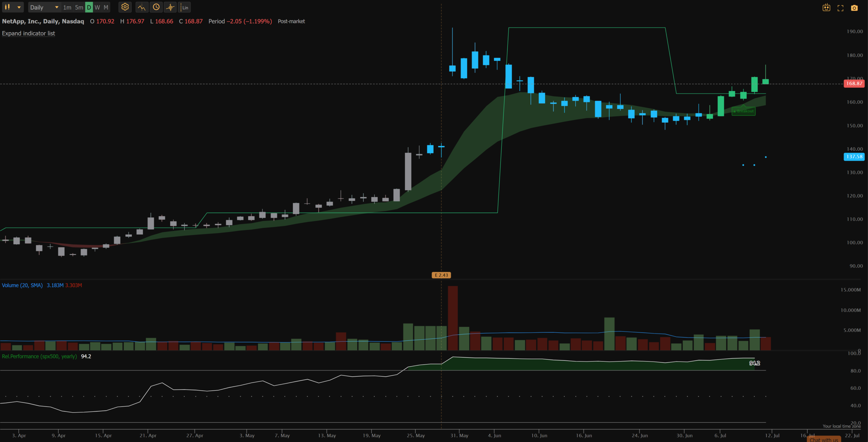
Task: Click the 31. May date axis label
Action: pyautogui.click(x=459, y=435)
